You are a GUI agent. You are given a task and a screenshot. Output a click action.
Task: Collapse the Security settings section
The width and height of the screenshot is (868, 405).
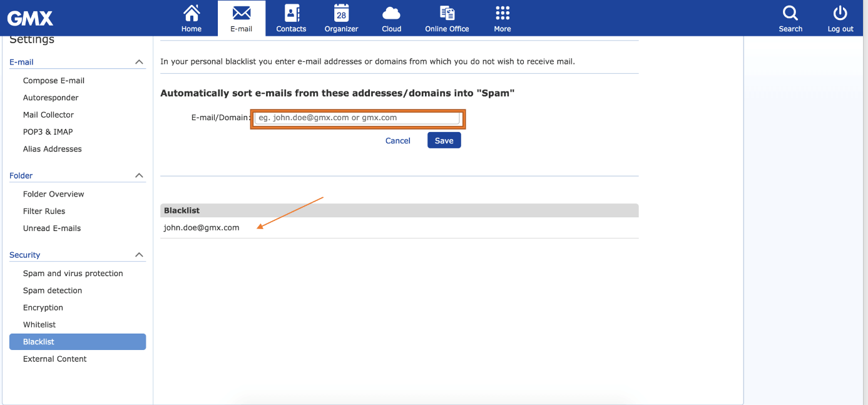pos(139,255)
